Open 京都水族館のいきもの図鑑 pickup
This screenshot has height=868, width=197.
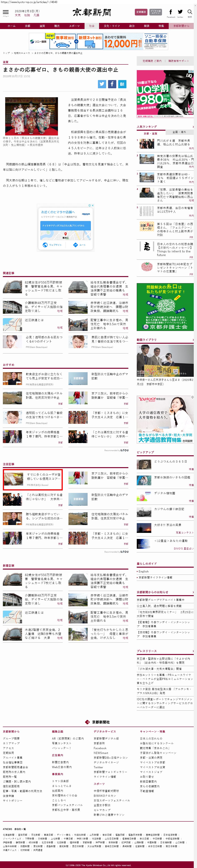(x=172, y=477)
